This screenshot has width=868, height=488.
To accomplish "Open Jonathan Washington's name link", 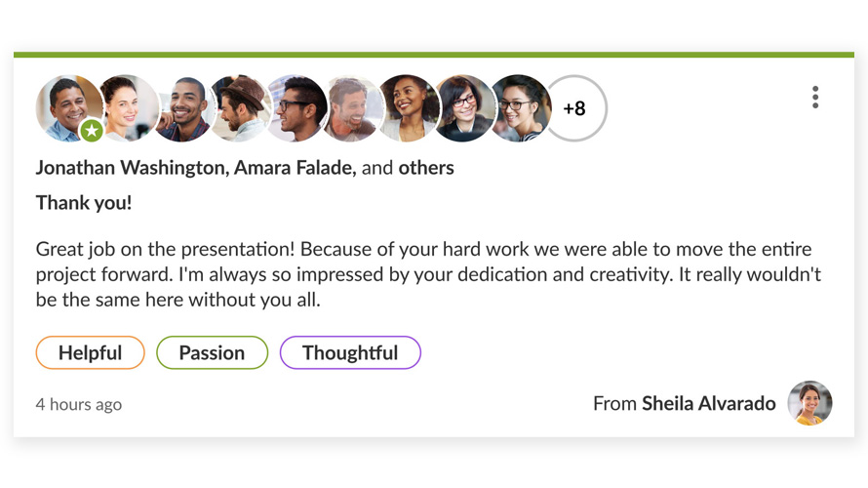I will (x=131, y=168).
